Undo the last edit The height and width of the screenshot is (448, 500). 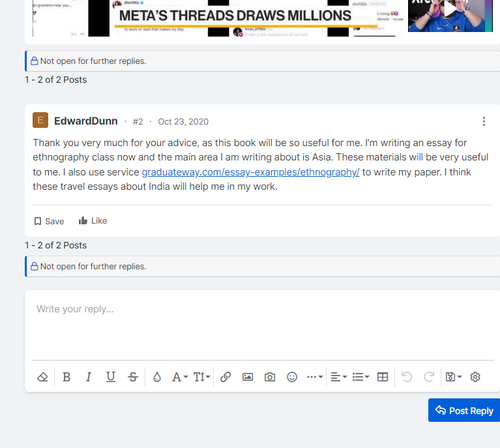407,377
